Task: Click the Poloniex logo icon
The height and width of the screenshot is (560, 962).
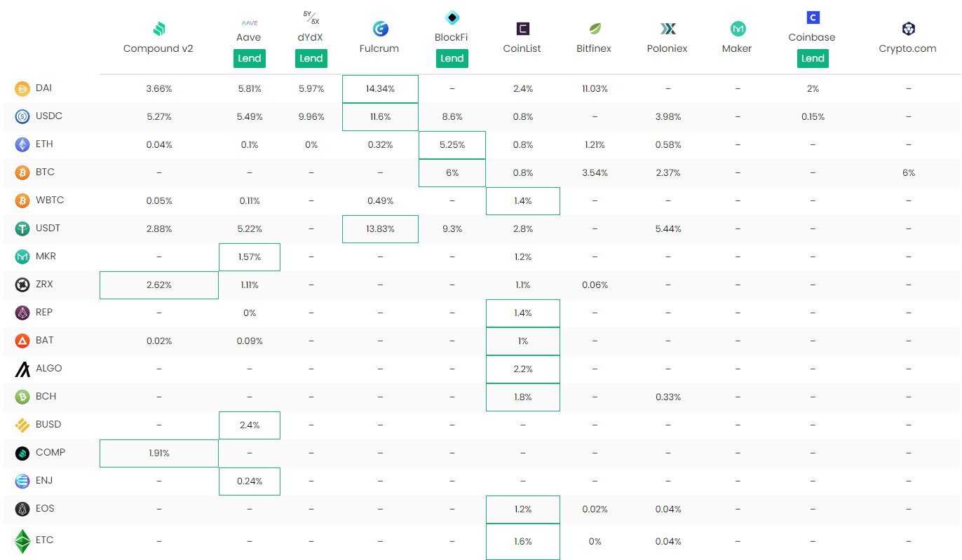Action: [x=668, y=29]
